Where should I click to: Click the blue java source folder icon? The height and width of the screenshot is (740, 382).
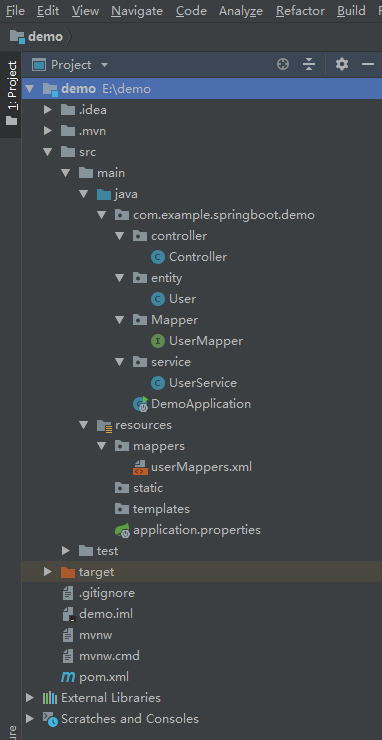(x=104, y=194)
